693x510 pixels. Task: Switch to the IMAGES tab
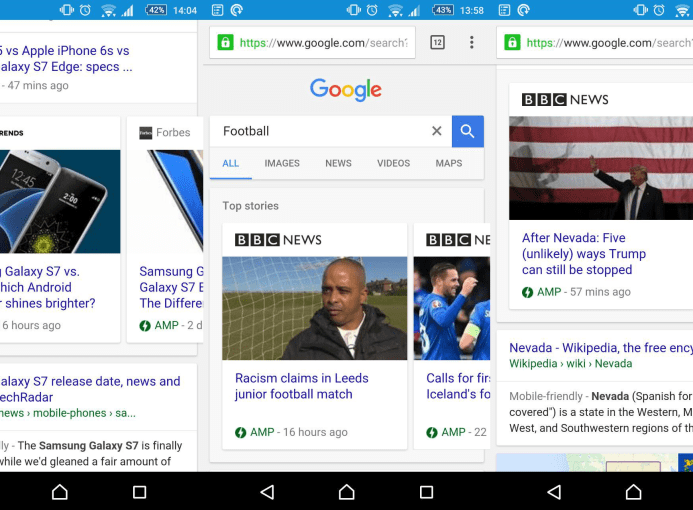(x=282, y=164)
